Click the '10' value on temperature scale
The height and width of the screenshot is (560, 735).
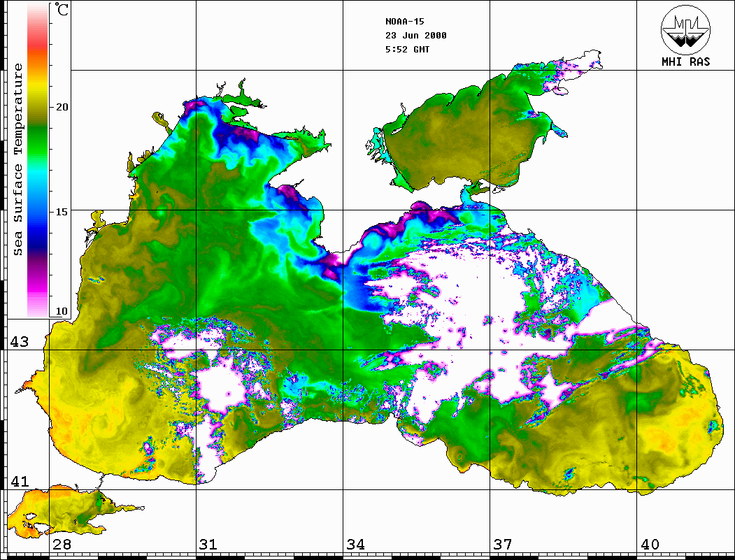tap(62, 312)
